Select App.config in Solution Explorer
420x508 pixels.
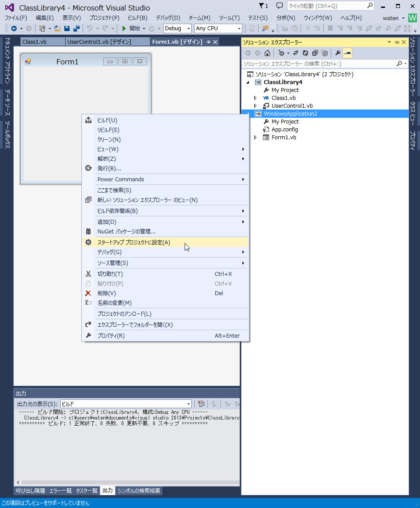pyautogui.click(x=284, y=130)
